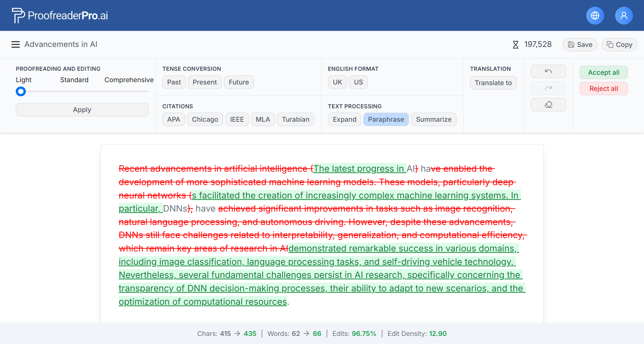Choose the APA citation style

[173, 119]
